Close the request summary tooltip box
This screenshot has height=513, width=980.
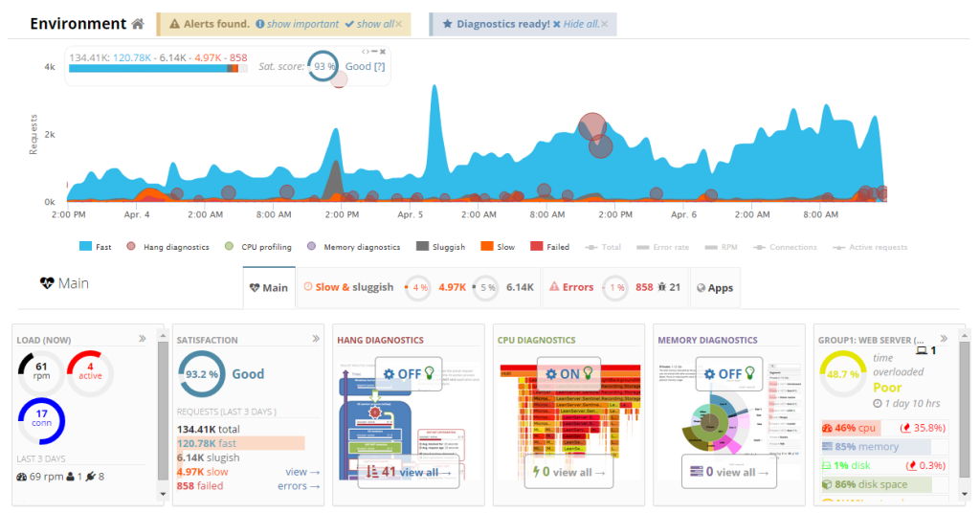[x=383, y=52]
